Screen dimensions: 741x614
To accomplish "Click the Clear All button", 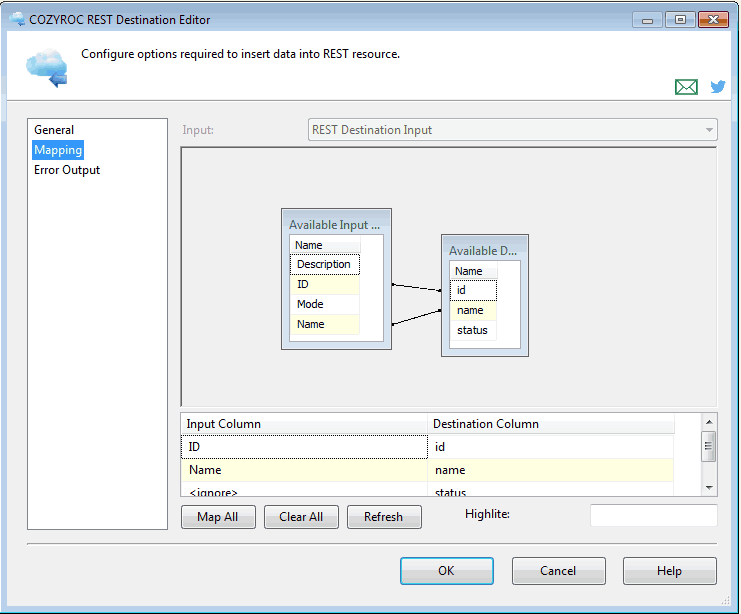I will (301, 517).
